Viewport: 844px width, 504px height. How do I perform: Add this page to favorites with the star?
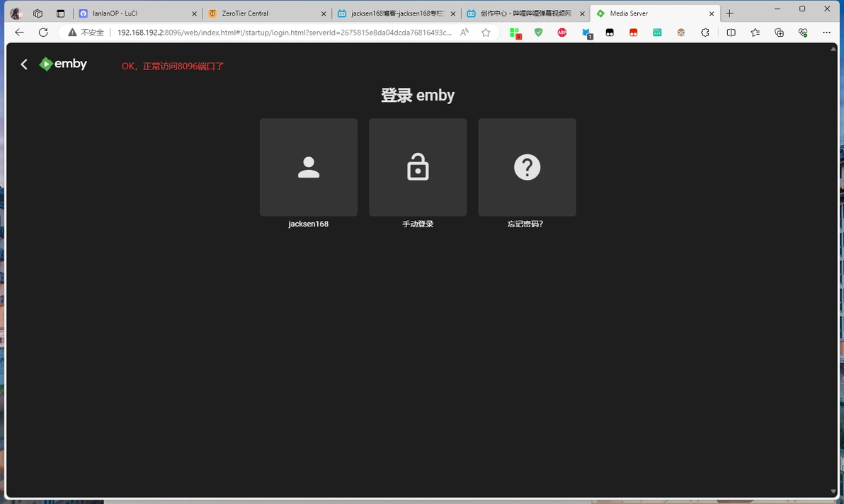(x=486, y=33)
